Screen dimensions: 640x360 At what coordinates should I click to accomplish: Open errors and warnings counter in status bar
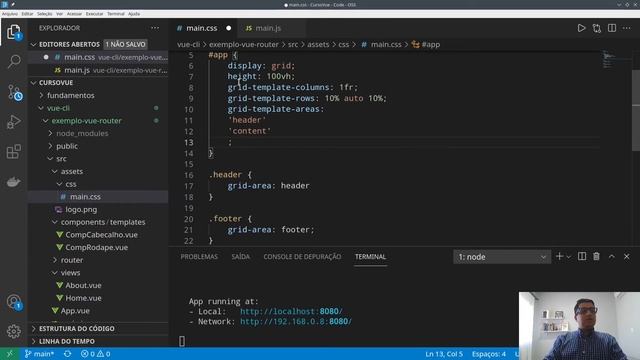click(96, 354)
